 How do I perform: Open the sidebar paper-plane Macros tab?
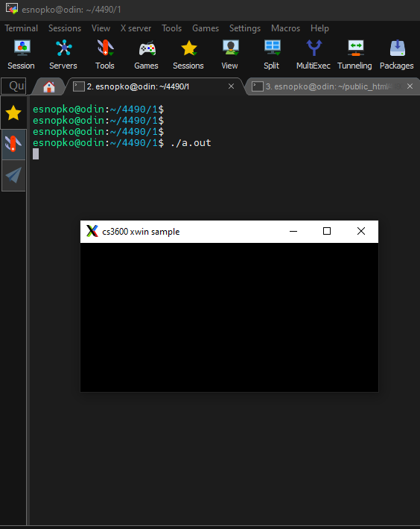coord(13,175)
